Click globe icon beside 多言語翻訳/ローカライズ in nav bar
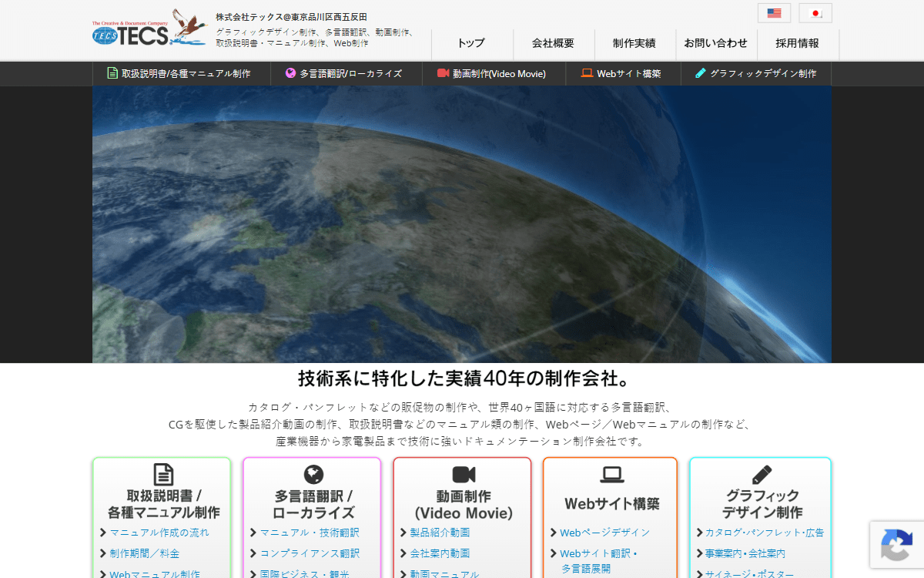 pyautogui.click(x=290, y=73)
